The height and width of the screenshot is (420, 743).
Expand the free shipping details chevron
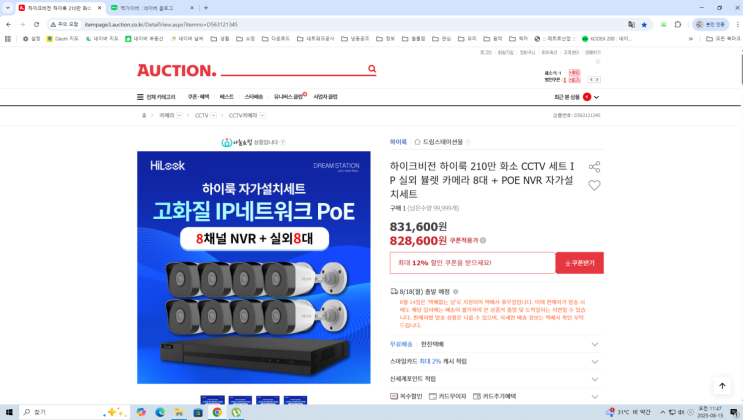point(595,345)
